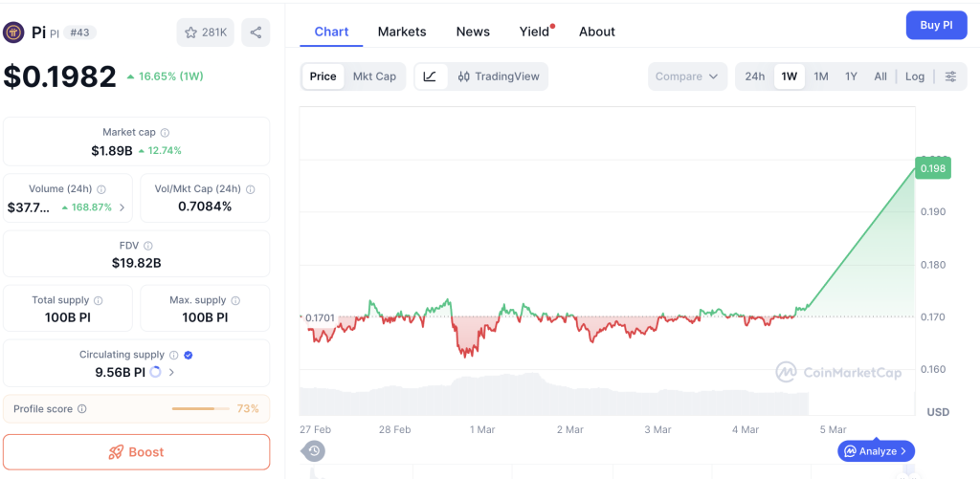Click the 9.56B PI circulating value
The height and width of the screenshot is (479, 980).
click(x=120, y=372)
